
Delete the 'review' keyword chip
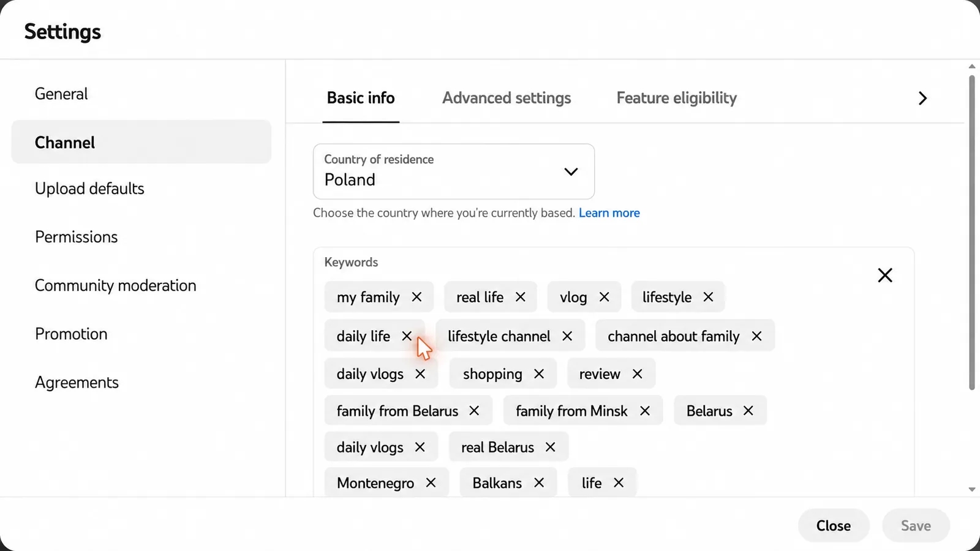(x=637, y=374)
